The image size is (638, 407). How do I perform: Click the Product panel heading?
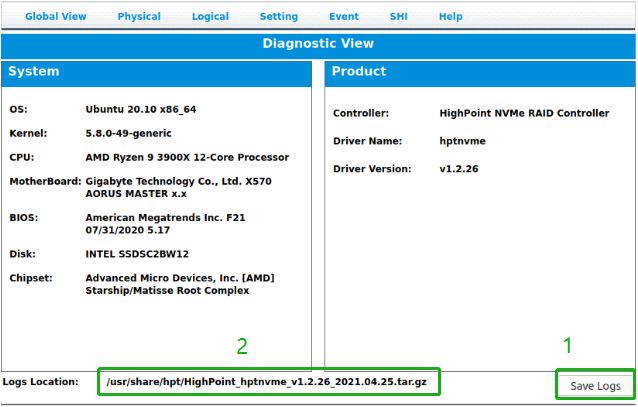click(358, 71)
